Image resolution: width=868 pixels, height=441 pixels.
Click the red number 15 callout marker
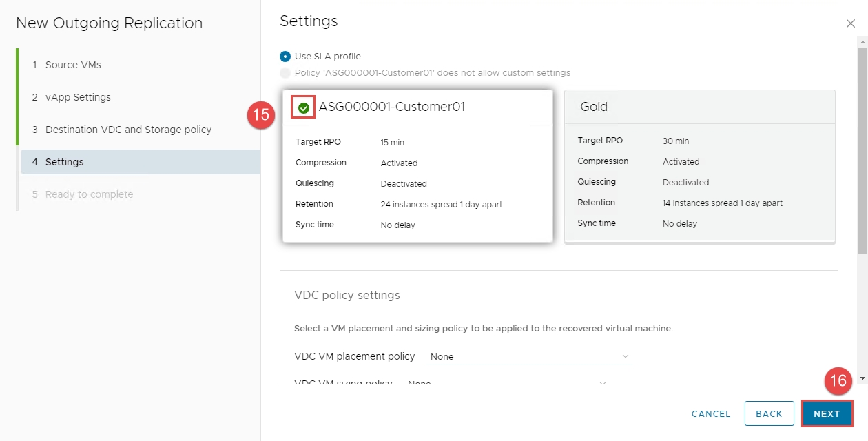(x=261, y=114)
